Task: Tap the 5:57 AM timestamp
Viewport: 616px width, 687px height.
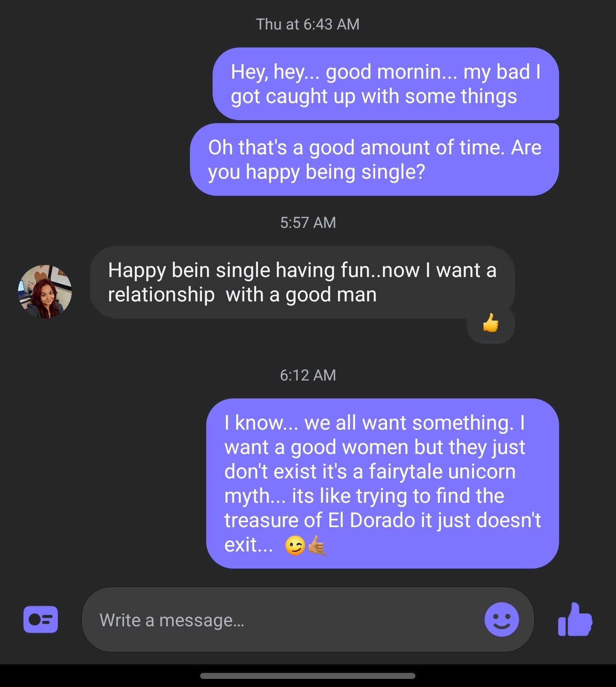Action: [308, 222]
